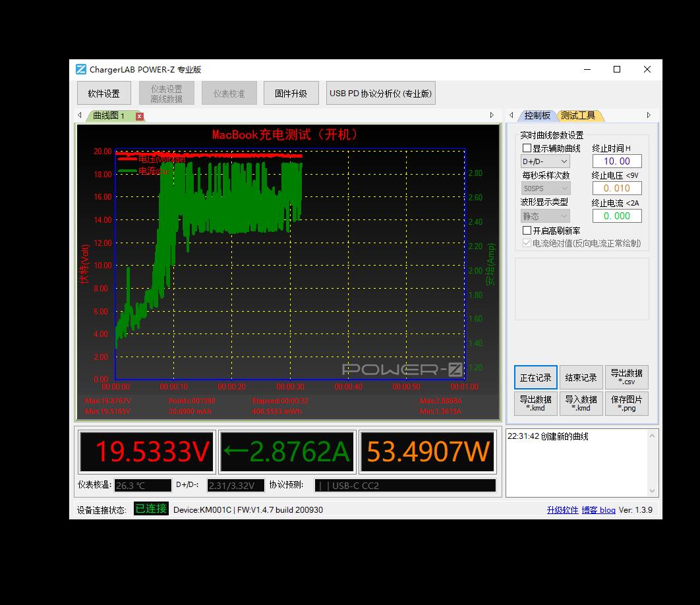The height and width of the screenshot is (605, 700).
Task: Click right arrow beside 测试工具 tab
Action: 649,115
